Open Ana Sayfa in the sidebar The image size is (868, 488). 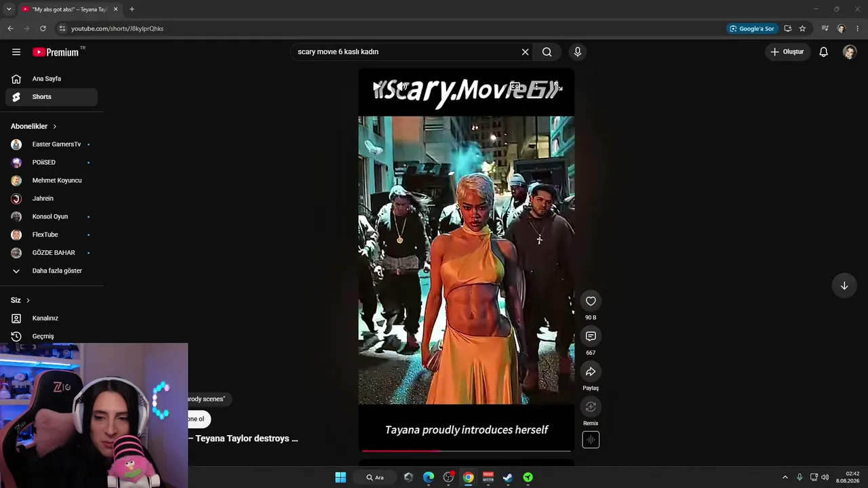(52, 79)
